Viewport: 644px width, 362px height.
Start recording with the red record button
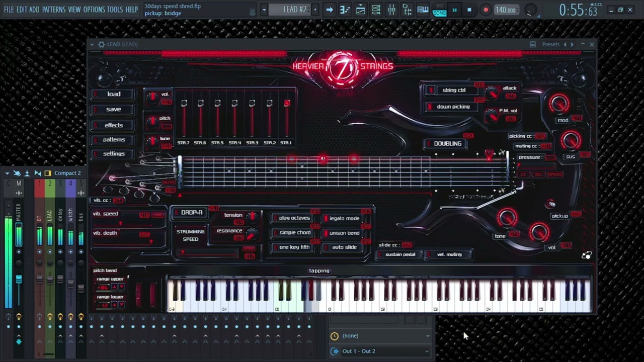[x=486, y=10]
